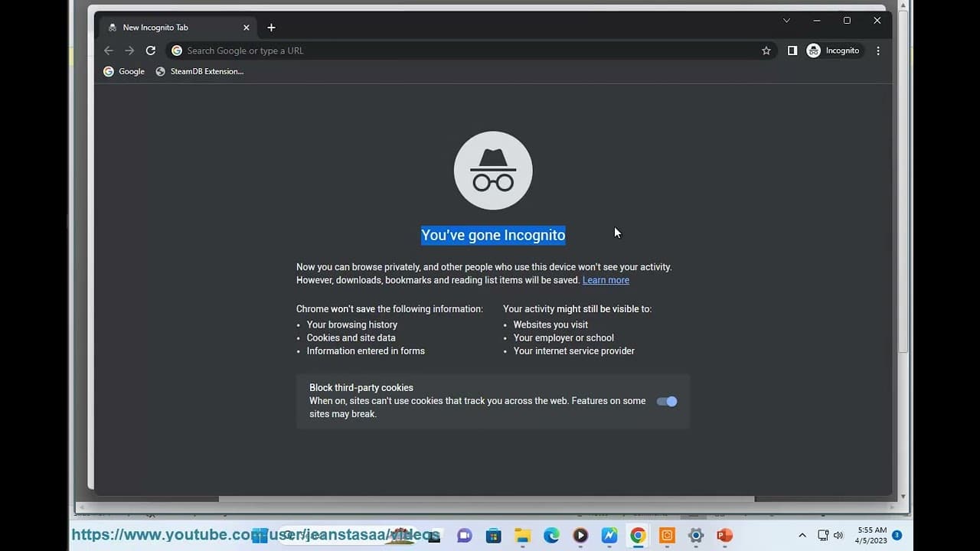Launch Microsoft Edge from the taskbar
Image resolution: width=980 pixels, height=551 pixels.
(551, 536)
